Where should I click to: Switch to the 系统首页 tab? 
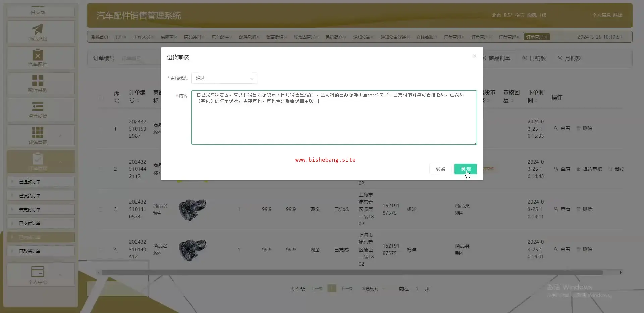click(x=100, y=37)
